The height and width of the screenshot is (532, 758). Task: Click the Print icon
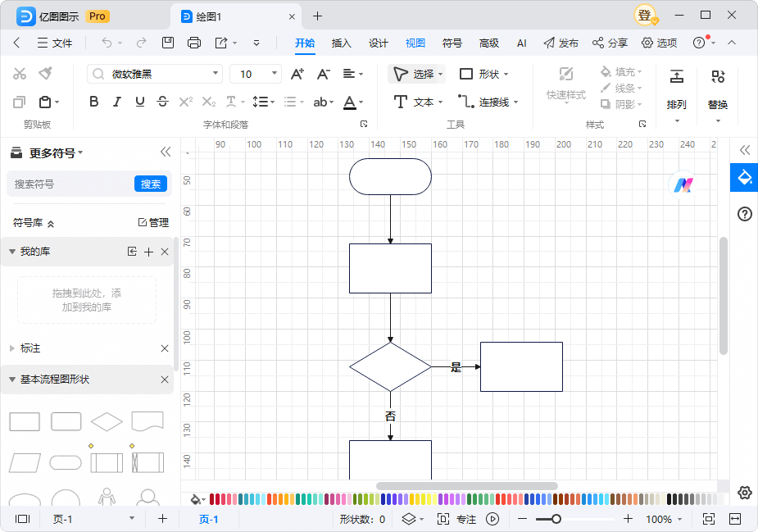[x=194, y=43]
